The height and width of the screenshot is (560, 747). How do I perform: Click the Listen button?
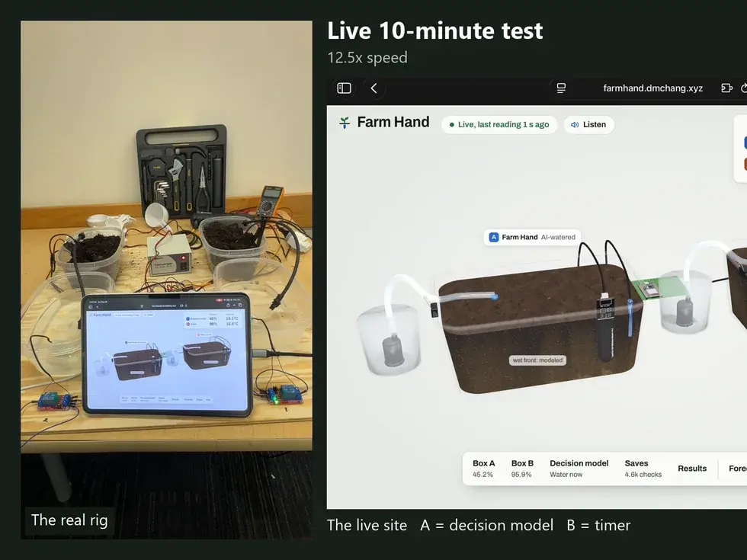588,125
